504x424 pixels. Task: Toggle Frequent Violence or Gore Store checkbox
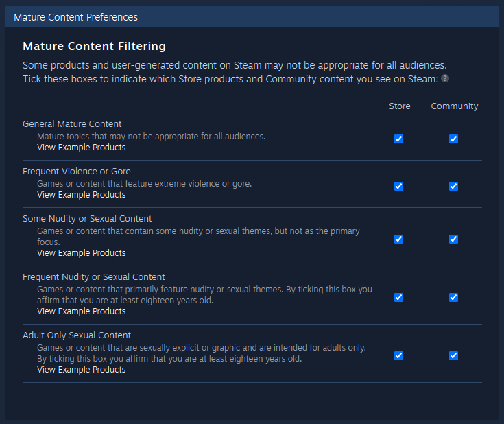click(398, 186)
